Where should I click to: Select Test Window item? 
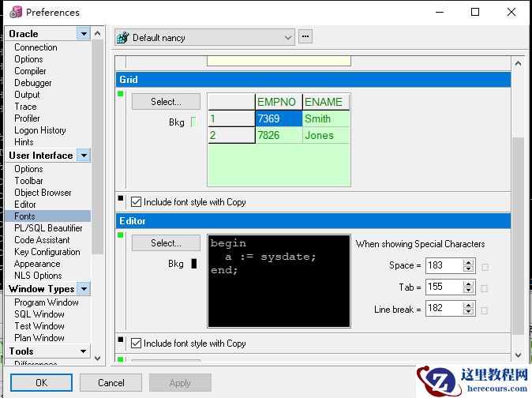[39, 326]
